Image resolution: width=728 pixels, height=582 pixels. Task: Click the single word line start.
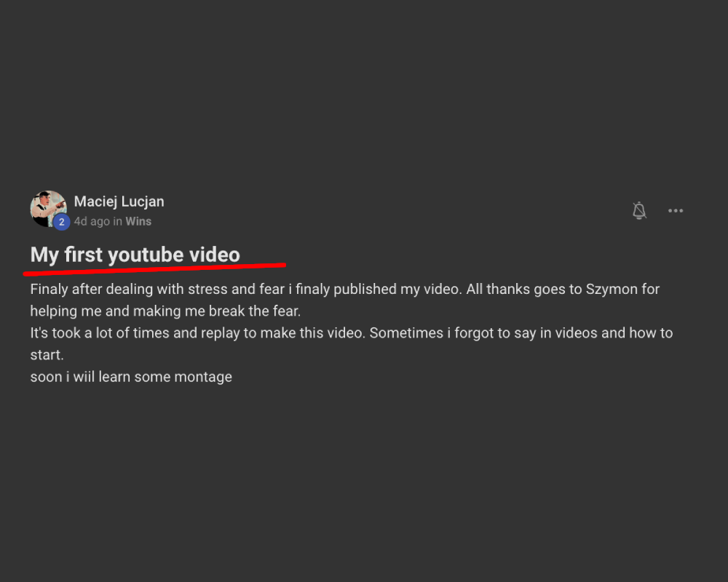click(x=47, y=355)
